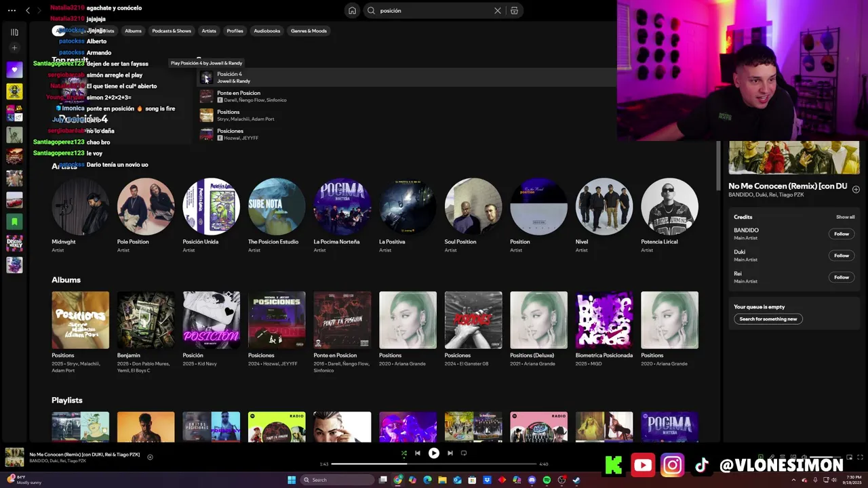Viewport: 868px width, 488px height.
Task: Open the Posición Unida artist card
Action: tap(211, 216)
